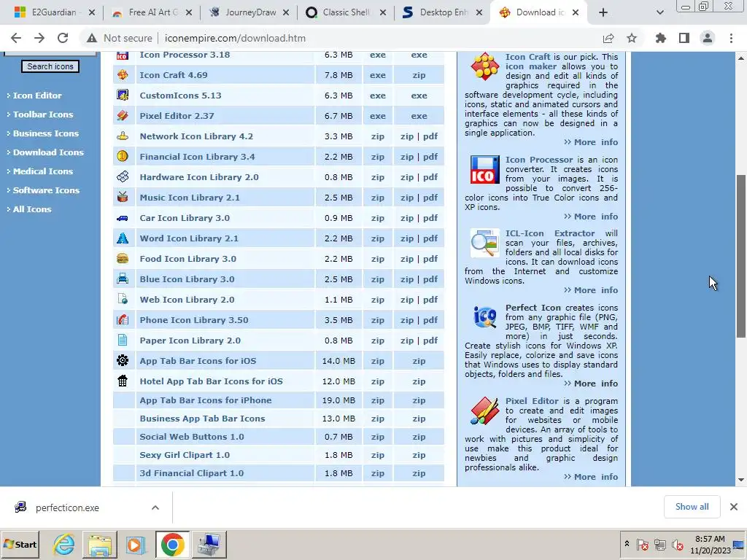Show hidden system tray icons
Image resolution: width=747 pixels, height=560 pixels.
tap(627, 544)
